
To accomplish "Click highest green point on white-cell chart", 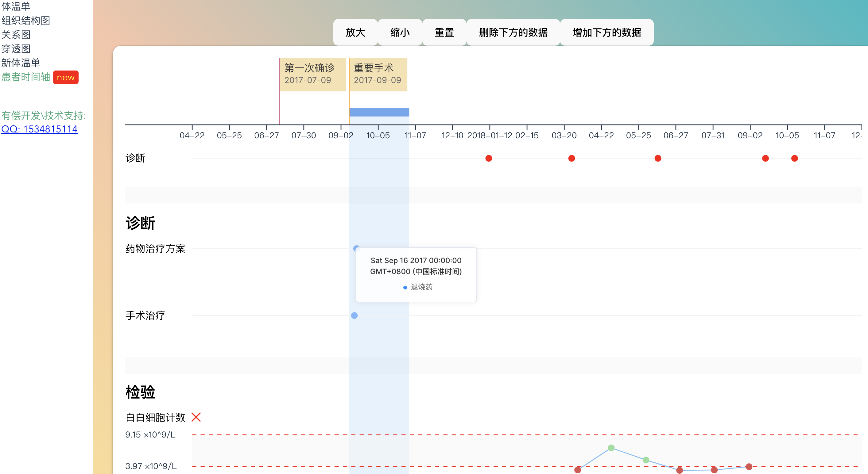I will tap(611, 448).
